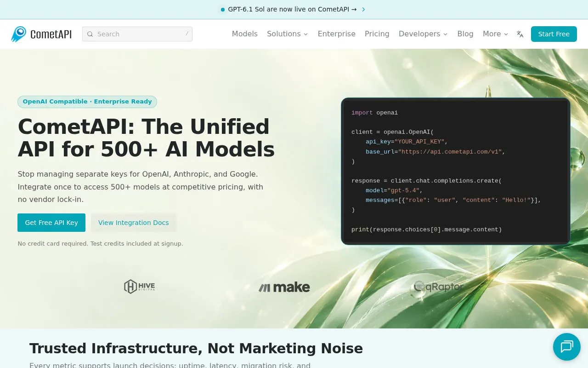Expand the Solutions dropdown

(288, 34)
